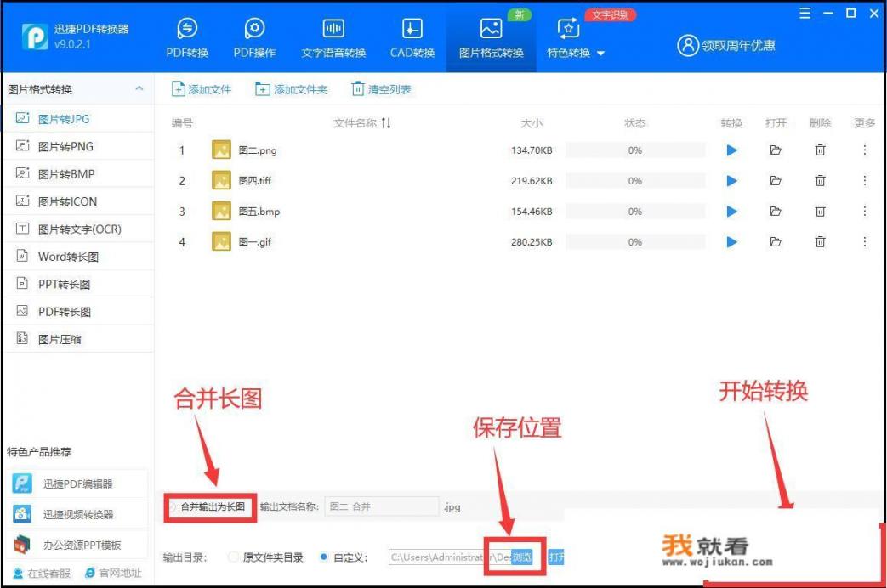Viewport: 887px width, 588px height.
Task: Open the hamburger menu in title bar
Action: pyautogui.click(x=805, y=13)
